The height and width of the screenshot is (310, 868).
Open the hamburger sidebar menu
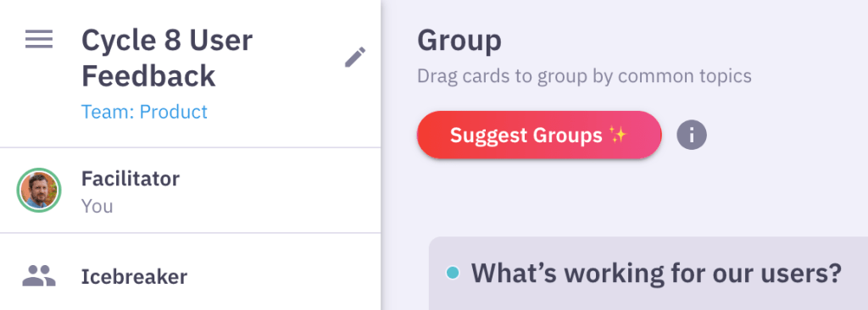click(39, 39)
